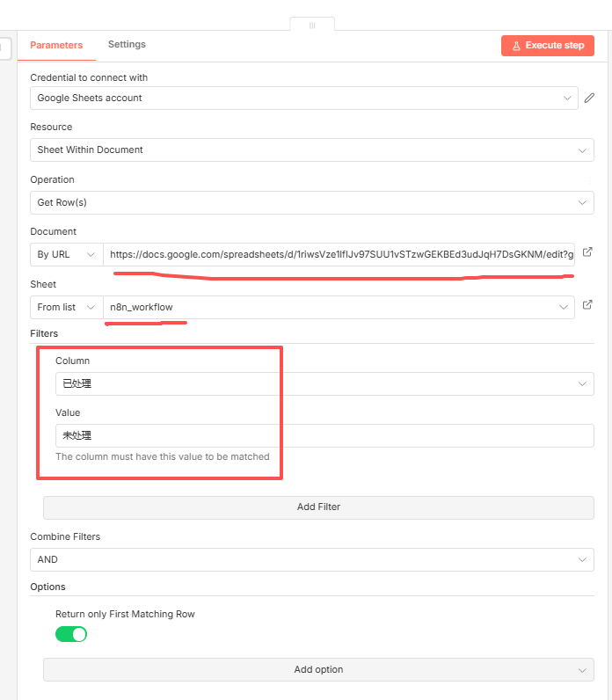Screen dimensions: 612x700
Task: Open the Operation Get Row(s) dropdown
Action: (x=311, y=203)
